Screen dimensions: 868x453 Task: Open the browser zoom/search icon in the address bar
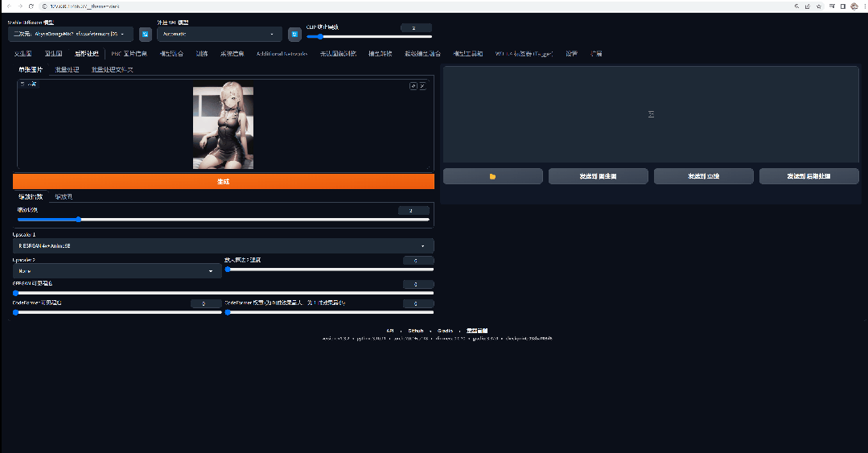click(796, 6)
